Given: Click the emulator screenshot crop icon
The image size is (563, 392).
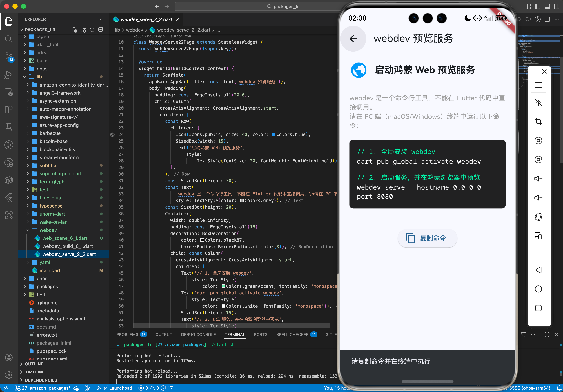Looking at the screenshot, I should click(538, 121).
